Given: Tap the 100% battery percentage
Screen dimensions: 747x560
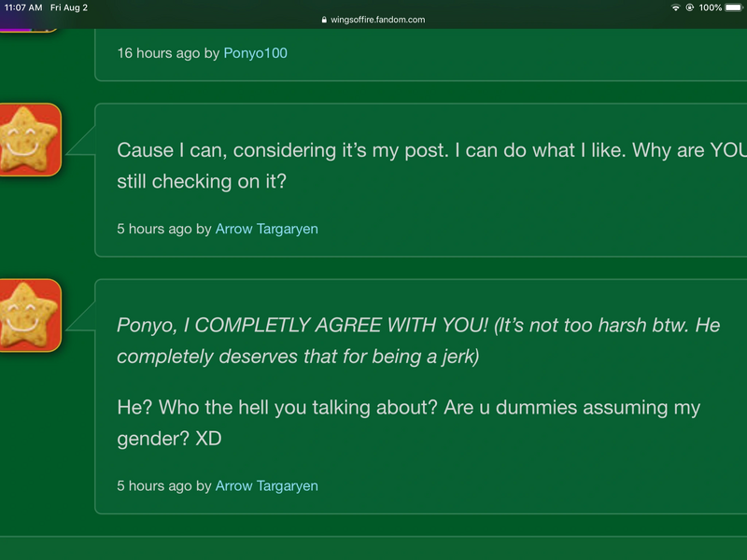Looking at the screenshot, I should click(x=711, y=7).
